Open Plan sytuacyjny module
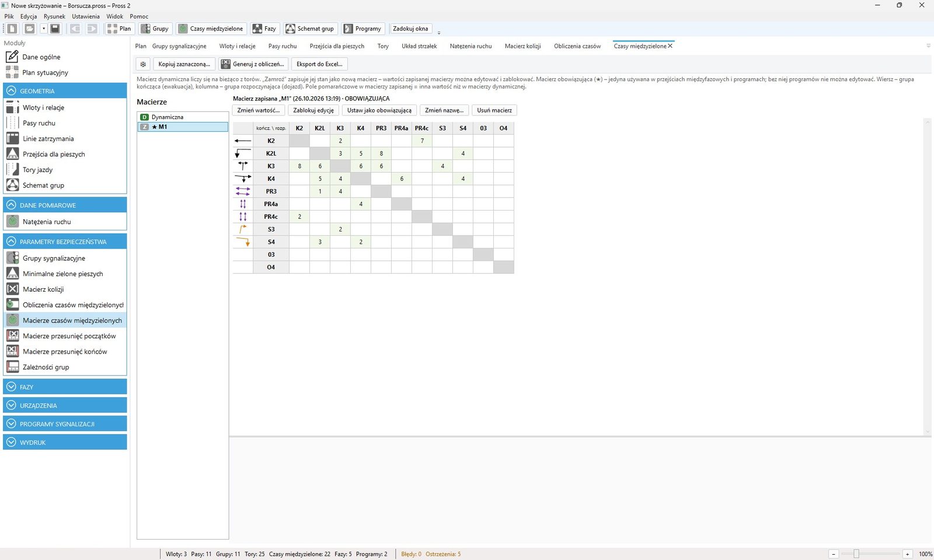 tap(45, 72)
